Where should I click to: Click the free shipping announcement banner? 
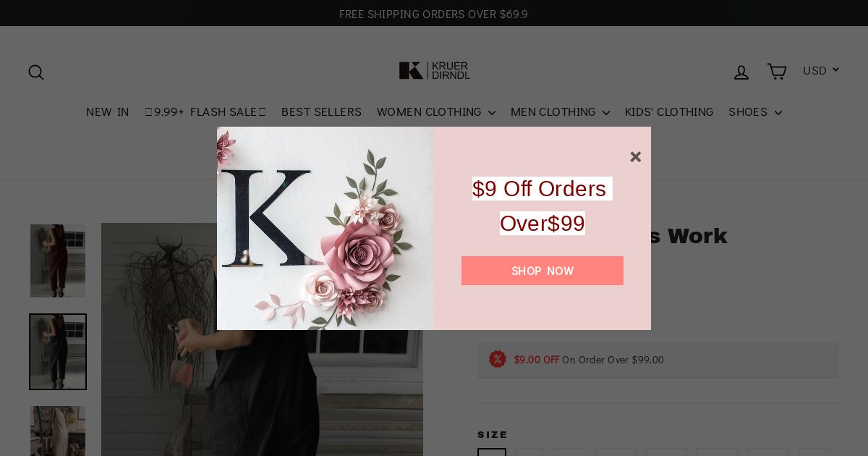coord(434,14)
